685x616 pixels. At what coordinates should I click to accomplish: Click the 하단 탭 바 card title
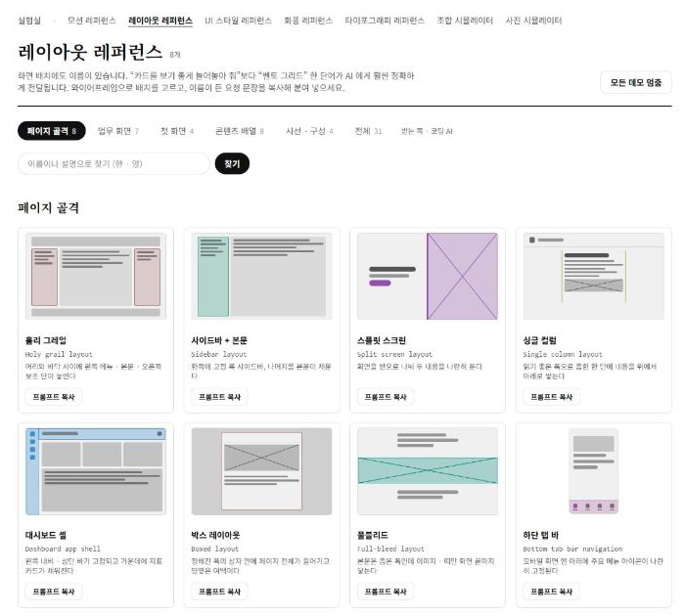coord(541,535)
